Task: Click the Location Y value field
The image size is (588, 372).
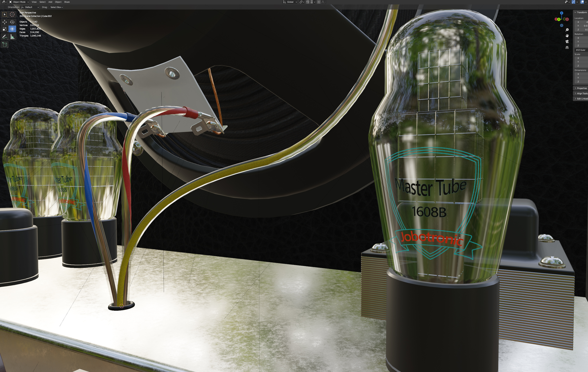Action: (582, 26)
